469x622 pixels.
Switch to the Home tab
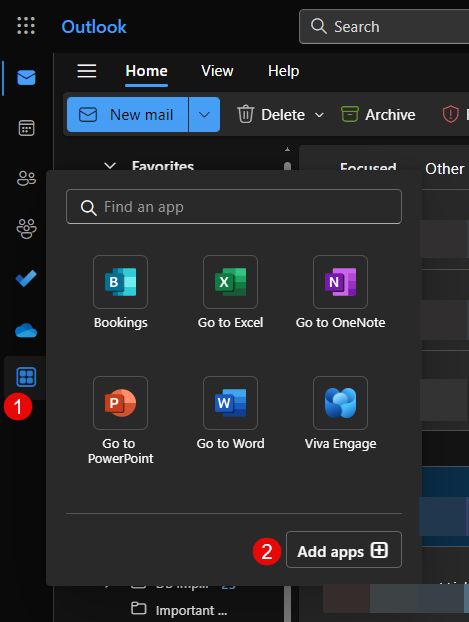point(146,71)
